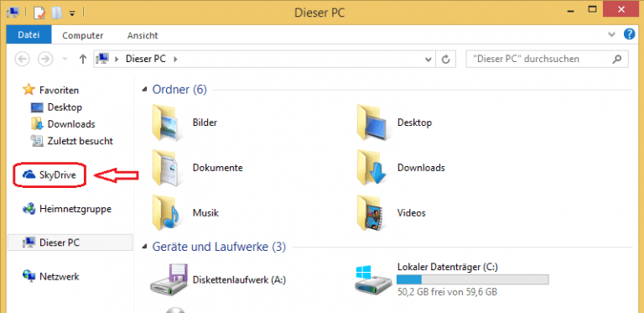Click the Zuletzt besucht icon
The image size is (644, 313).
(37, 141)
